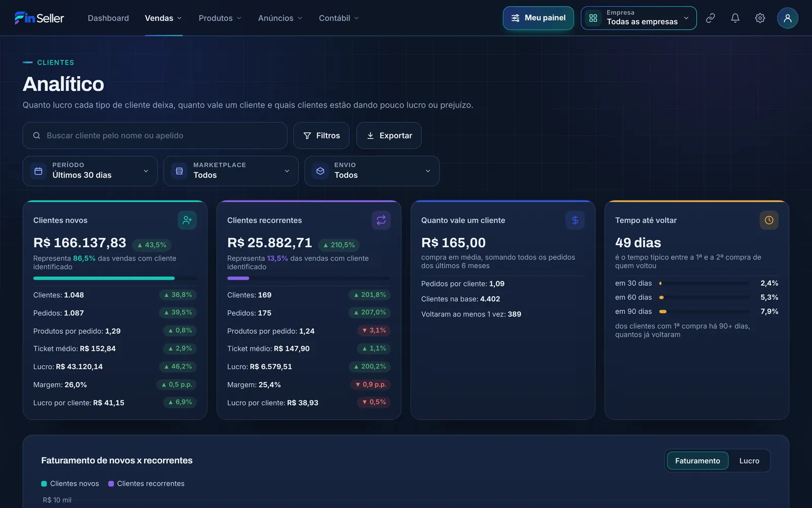The width and height of the screenshot is (812, 508).
Task: Click the Lucro por cliente R$ 38,93 row
Action: (x=309, y=402)
